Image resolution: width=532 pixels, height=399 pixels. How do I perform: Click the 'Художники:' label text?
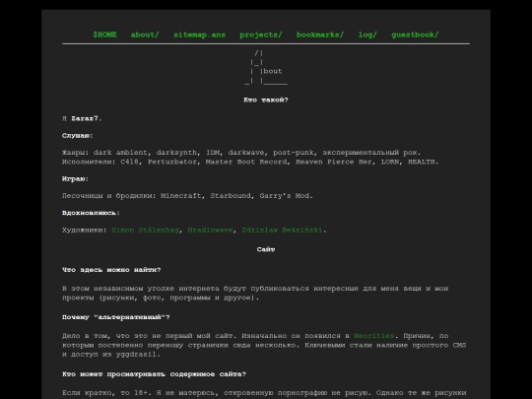(84, 230)
